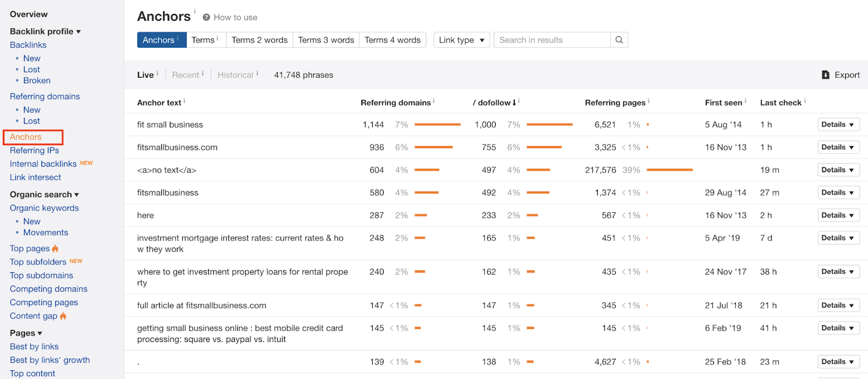The height and width of the screenshot is (379, 868).
Task: Open Top subdomains in sidebar
Action: [41, 275]
